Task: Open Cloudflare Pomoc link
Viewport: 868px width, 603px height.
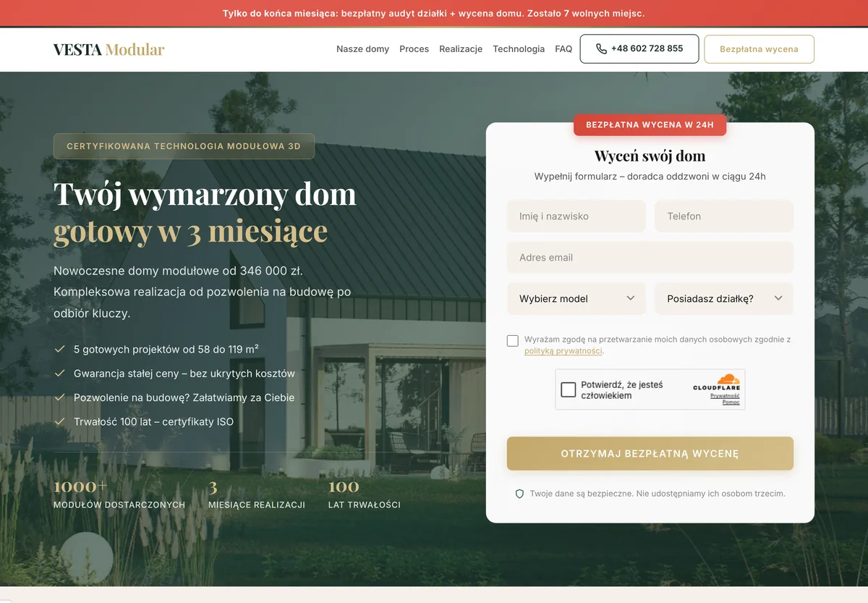Action: [731, 402]
